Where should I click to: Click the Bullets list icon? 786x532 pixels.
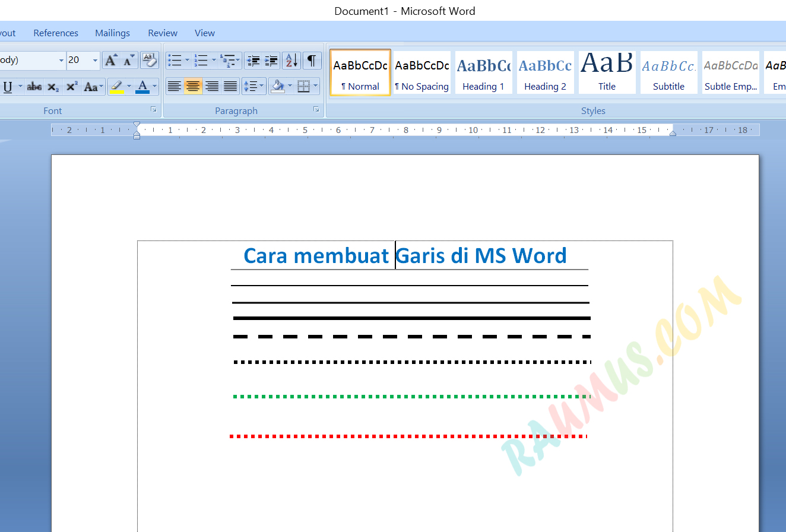175,60
